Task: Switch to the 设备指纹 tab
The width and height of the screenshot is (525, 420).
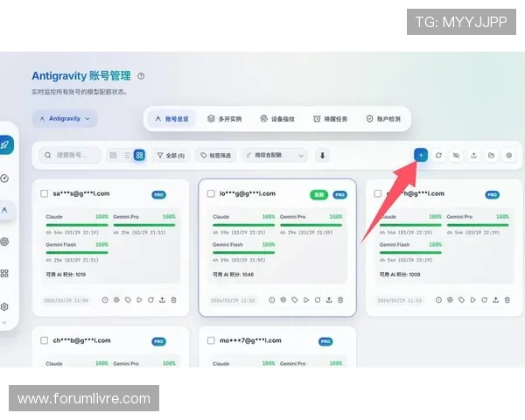Action: [277, 119]
